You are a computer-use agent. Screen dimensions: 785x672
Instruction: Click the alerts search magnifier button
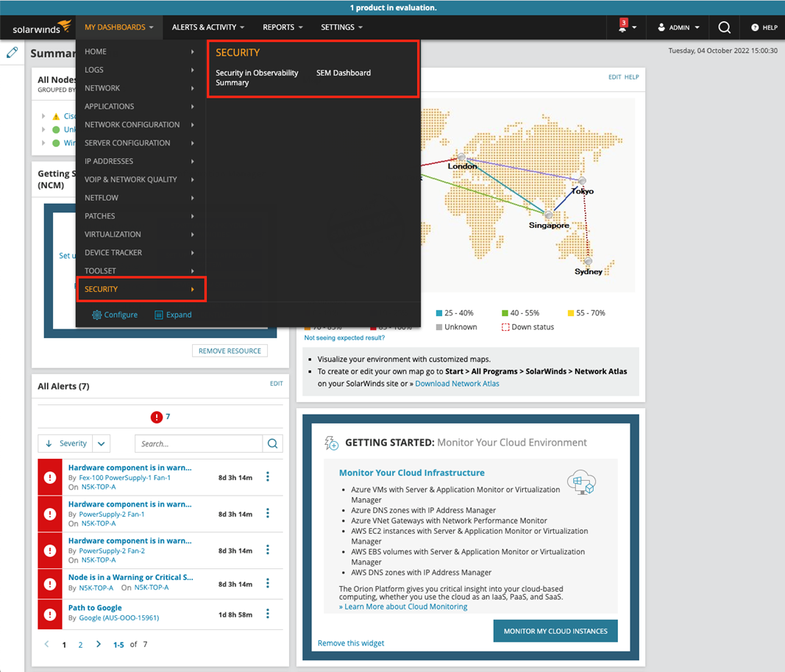[x=272, y=443]
